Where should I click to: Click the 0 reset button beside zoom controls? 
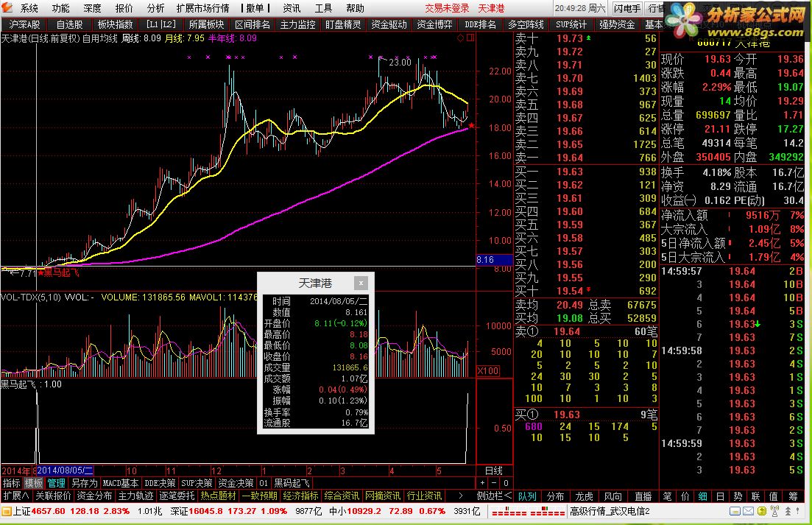[506, 483]
